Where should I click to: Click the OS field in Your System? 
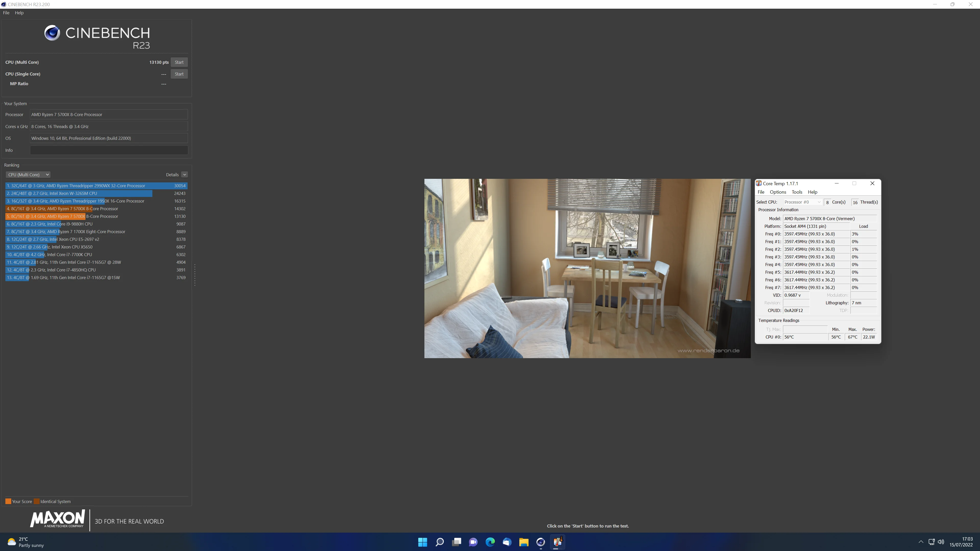[109, 138]
